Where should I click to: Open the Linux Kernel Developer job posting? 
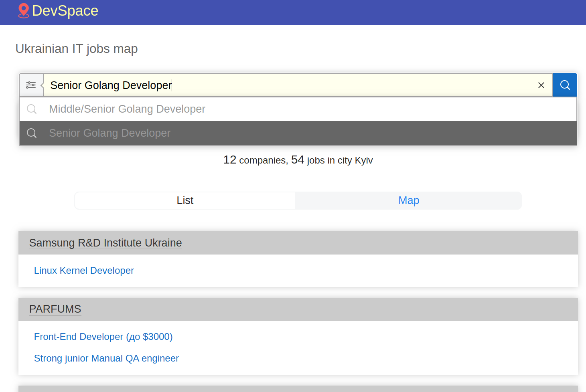(x=83, y=271)
